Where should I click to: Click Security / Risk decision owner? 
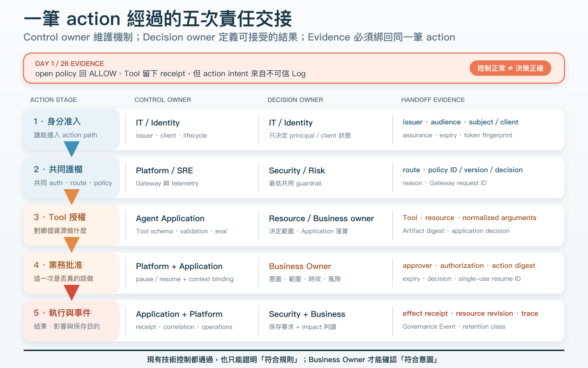tap(297, 171)
